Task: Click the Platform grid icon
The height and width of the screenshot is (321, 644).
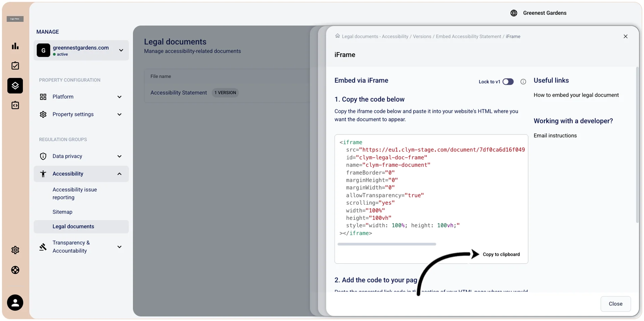Action: point(43,97)
